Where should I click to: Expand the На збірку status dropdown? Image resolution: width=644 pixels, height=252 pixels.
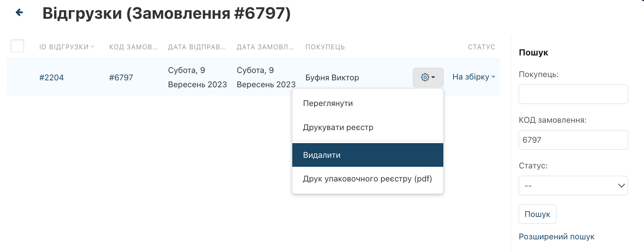click(x=473, y=77)
